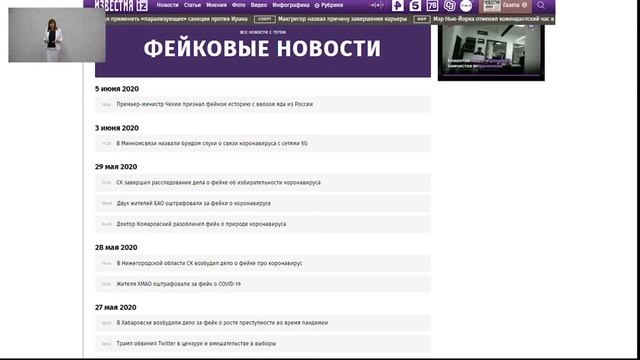The width and height of the screenshot is (640, 360).
Task: Click the date heading 28 мая 2020
Action: click(116, 248)
